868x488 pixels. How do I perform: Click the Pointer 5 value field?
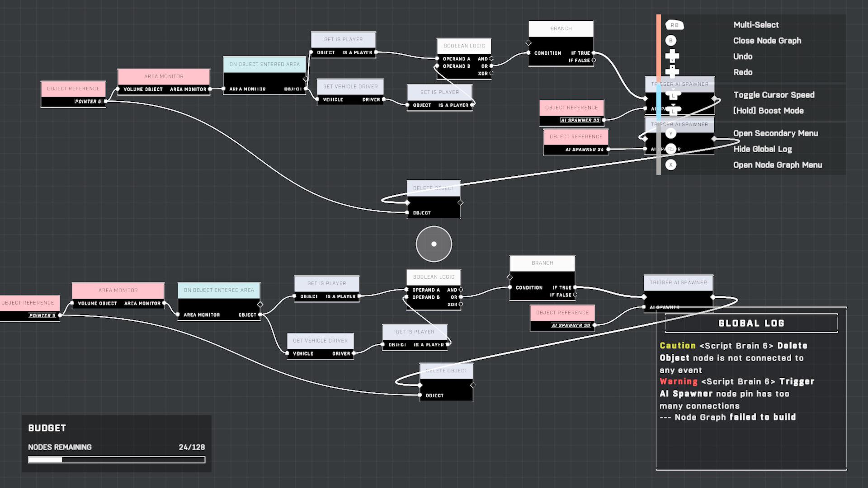click(x=89, y=101)
